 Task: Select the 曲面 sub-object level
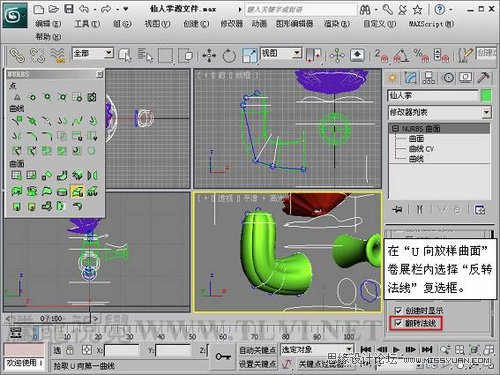tap(416, 138)
